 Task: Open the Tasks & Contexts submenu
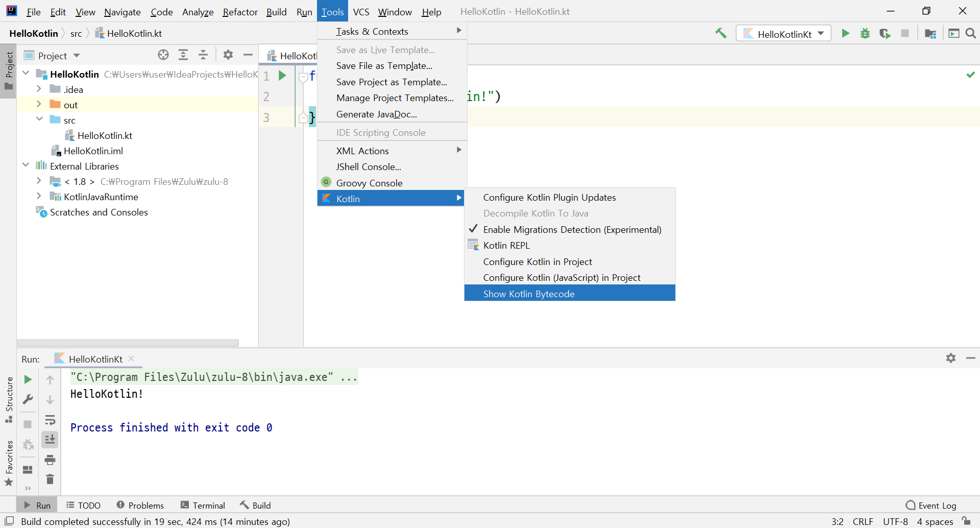coord(392,31)
